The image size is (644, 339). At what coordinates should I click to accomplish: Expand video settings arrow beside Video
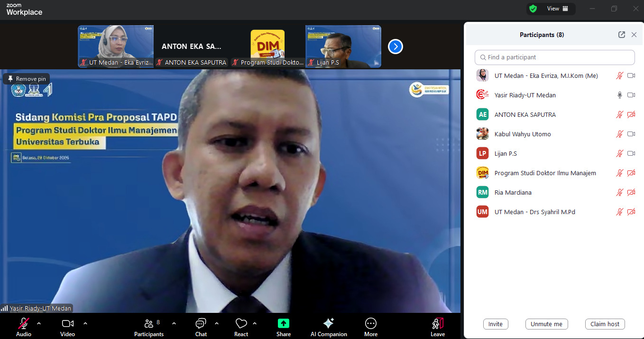point(85,323)
